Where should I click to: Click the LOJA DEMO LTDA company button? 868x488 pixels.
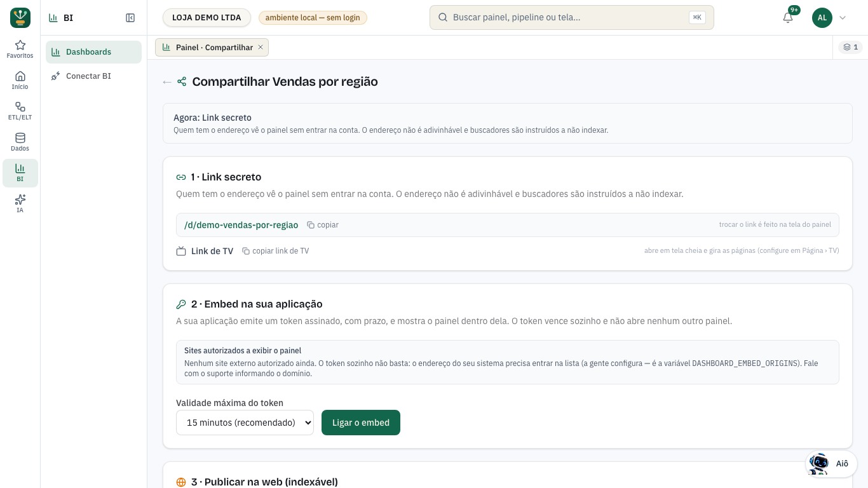207,18
